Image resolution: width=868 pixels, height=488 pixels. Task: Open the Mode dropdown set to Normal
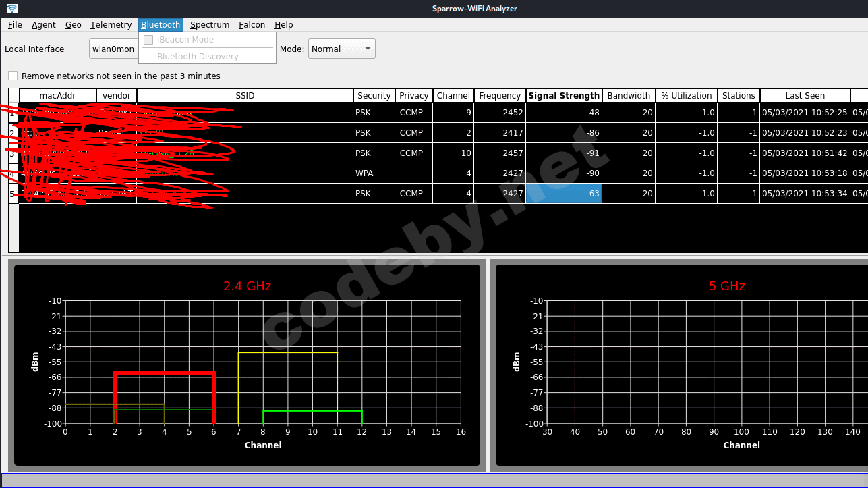pos(341,49)
